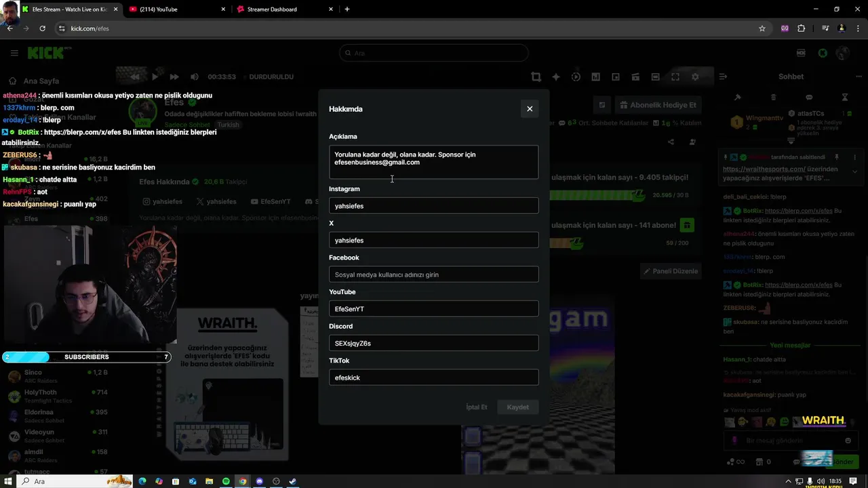Open the EfeSenYT YouTube link on channel

point(271,202)
